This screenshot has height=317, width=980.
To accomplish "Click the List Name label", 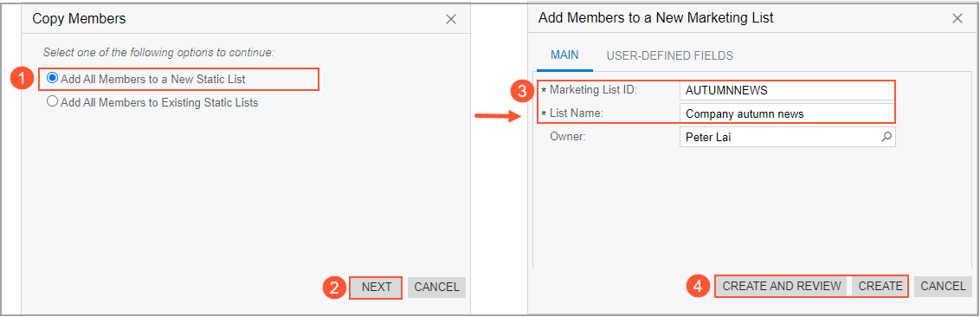I will pos(576,113).
